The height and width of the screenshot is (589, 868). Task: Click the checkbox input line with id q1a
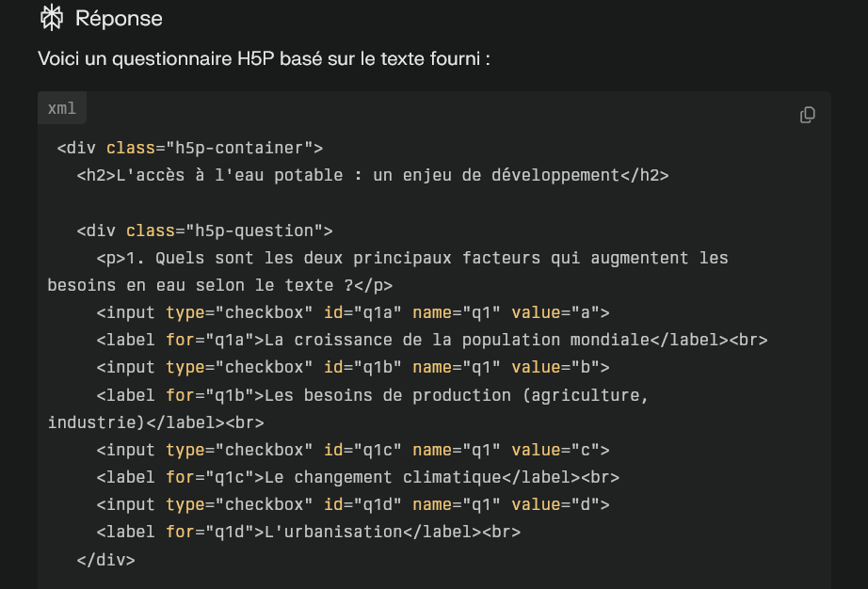click(x=353, y=312)
